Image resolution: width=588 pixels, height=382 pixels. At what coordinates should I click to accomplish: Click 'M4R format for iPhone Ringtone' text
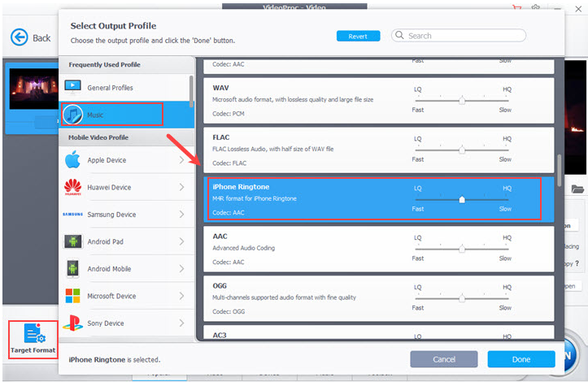coord(255,198)
